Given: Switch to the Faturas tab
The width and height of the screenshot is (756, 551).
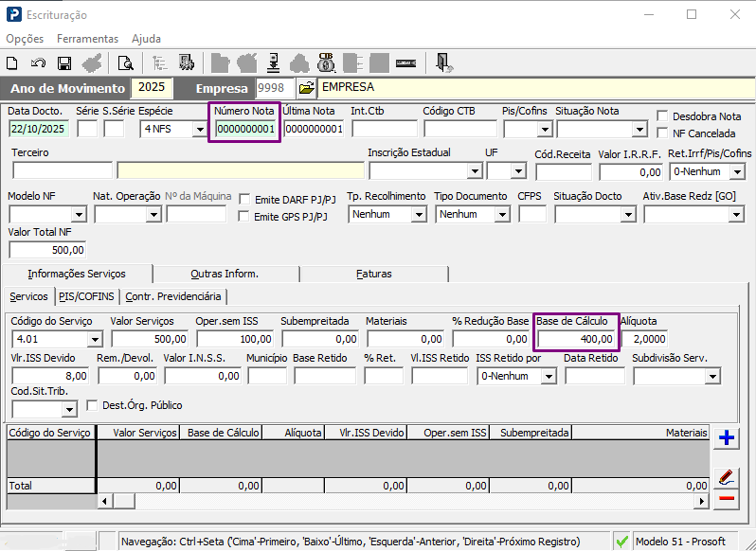Looking at the screenshot, I should 373,274.
